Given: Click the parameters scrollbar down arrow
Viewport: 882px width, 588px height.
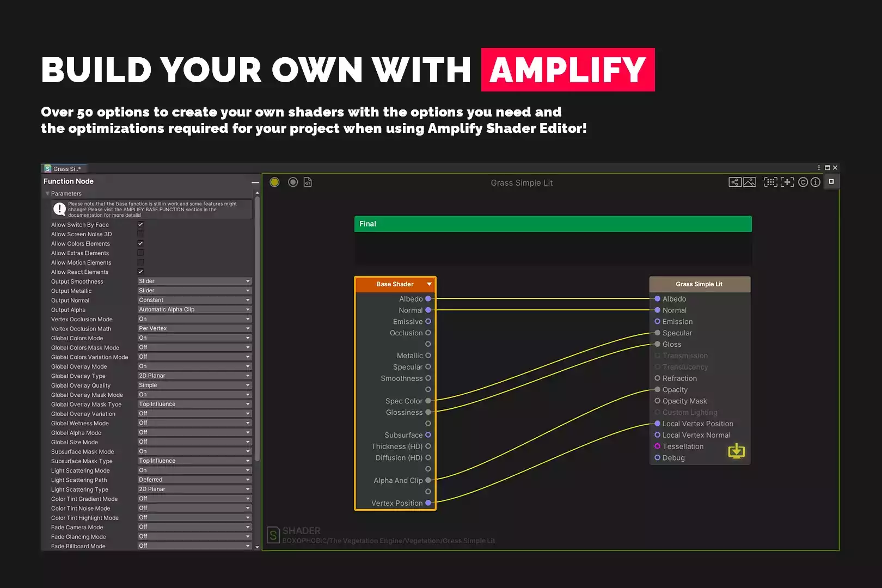Looking at the screenshot, I should point(257,547).
